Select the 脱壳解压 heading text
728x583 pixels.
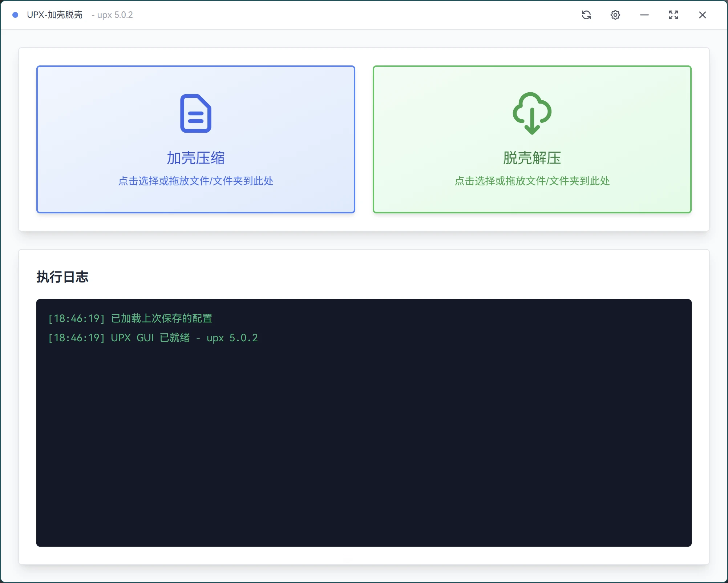tap(532, 158)
